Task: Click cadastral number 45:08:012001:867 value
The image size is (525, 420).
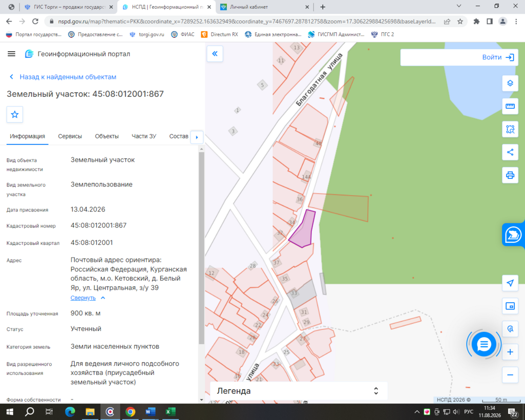Action: tap(98, 225)
